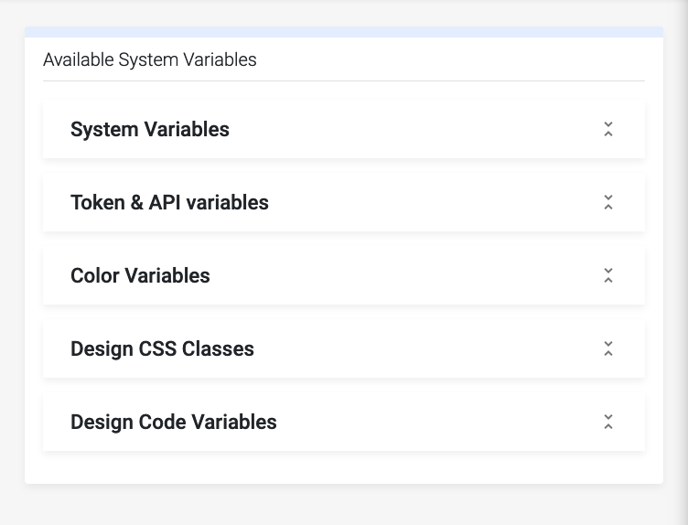This screenshot has height=525, width=688.
Task: Click empty card area below Design Code Variables
Action: tap(344, 468)
